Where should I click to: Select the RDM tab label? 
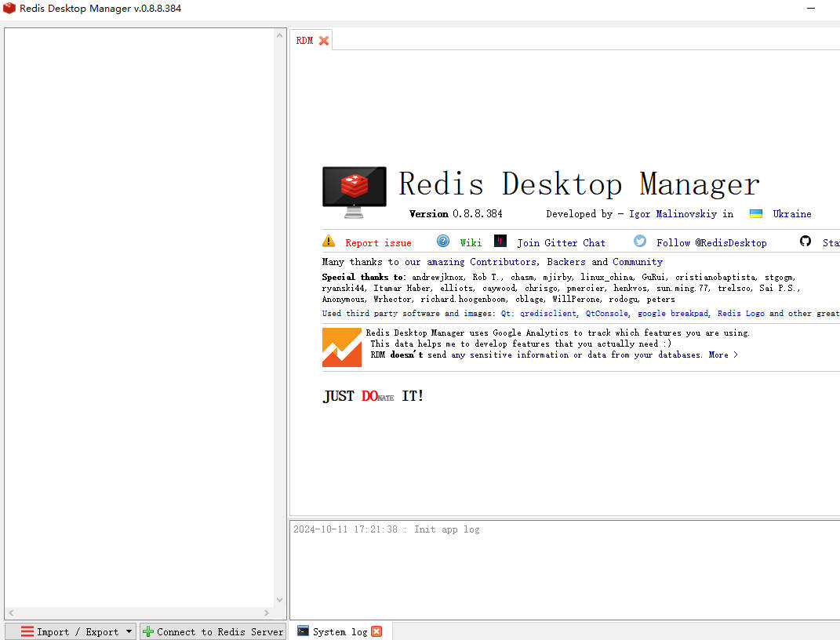304,41
